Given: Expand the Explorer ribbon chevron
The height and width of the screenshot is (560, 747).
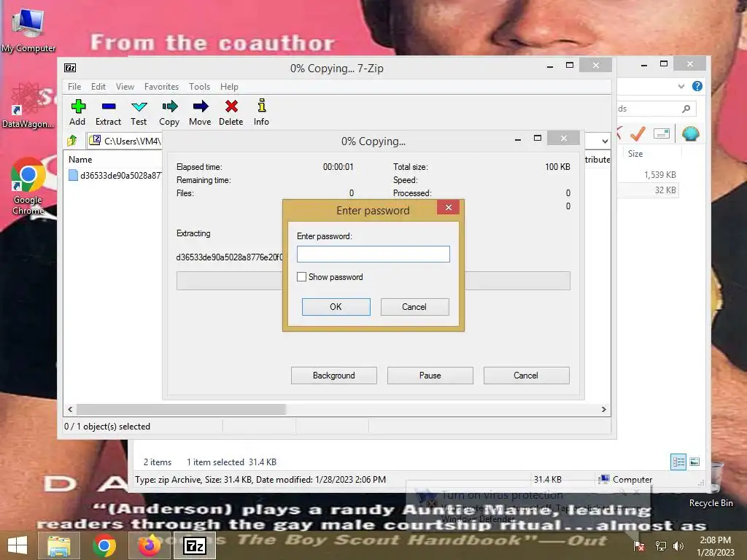Looking at the screenshot, I should 681,86.
